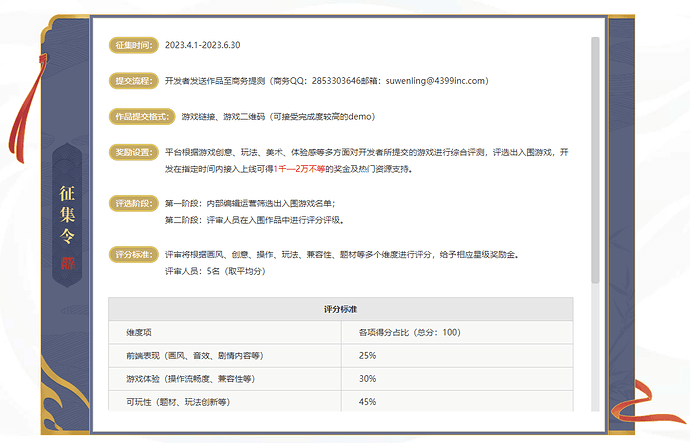Click the 前端表现 row label

[195, 355]
